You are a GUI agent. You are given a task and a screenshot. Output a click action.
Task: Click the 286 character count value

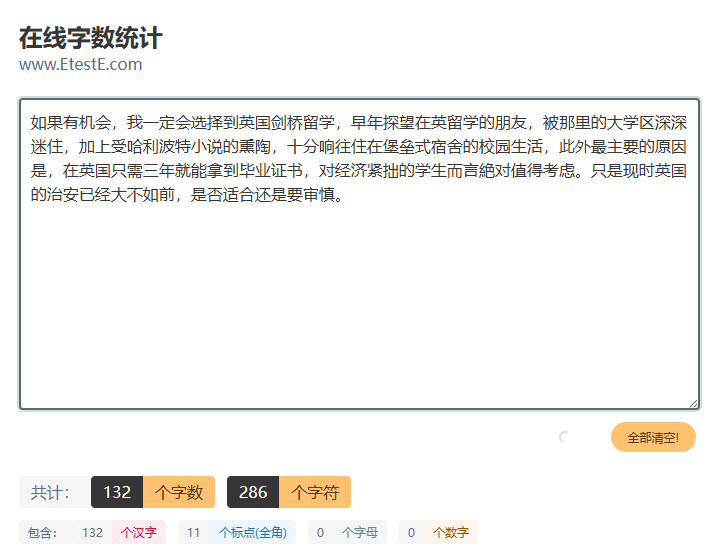(253, 492)
